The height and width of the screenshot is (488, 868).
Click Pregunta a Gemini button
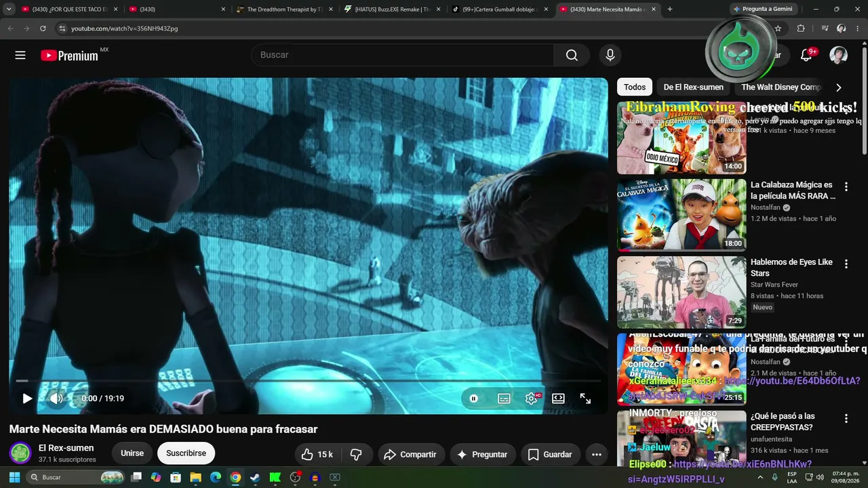[763, 9]
